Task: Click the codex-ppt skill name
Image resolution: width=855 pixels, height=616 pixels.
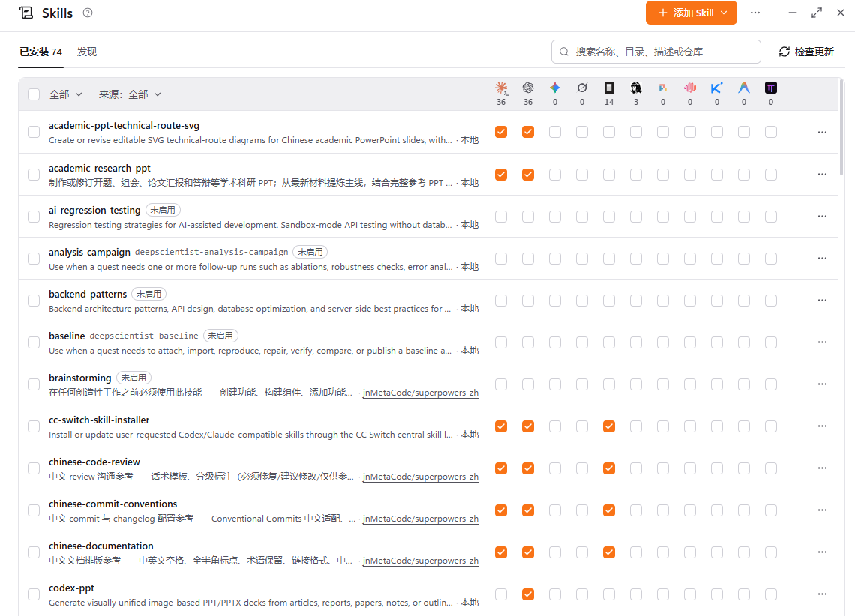Action: [71, 588]
